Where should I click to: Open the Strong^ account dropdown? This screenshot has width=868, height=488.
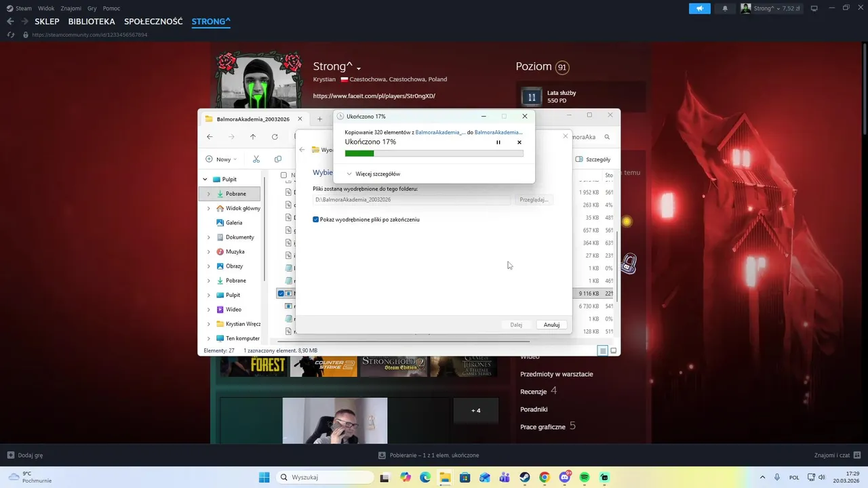click(771, 8)
